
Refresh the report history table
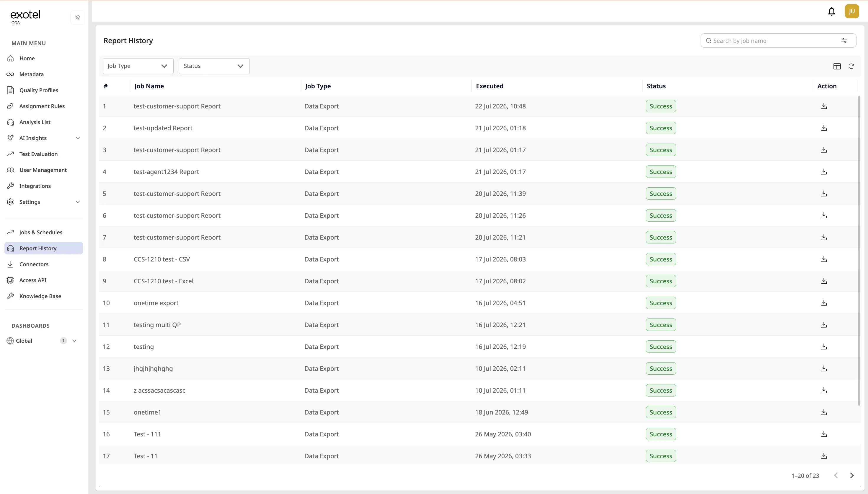coord(851,66)
